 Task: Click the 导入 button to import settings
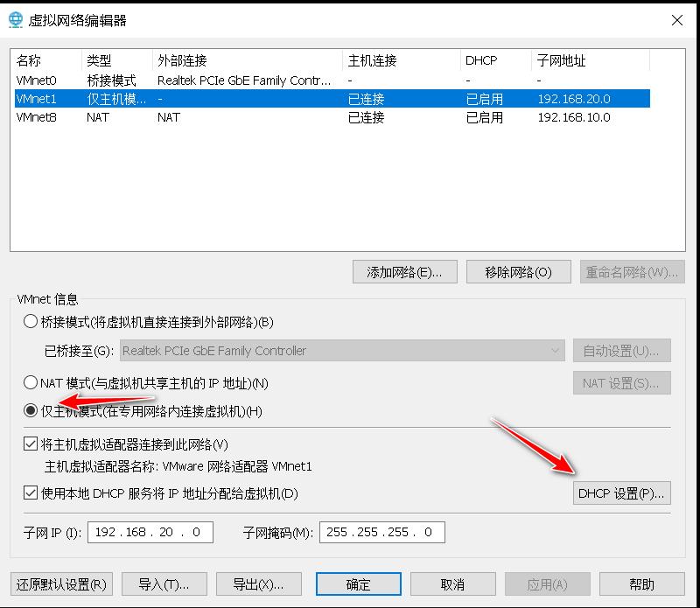(x=164, y=584)
